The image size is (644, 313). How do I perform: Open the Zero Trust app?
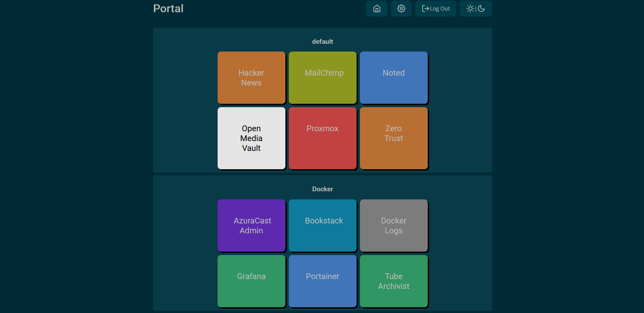point(394,138)
